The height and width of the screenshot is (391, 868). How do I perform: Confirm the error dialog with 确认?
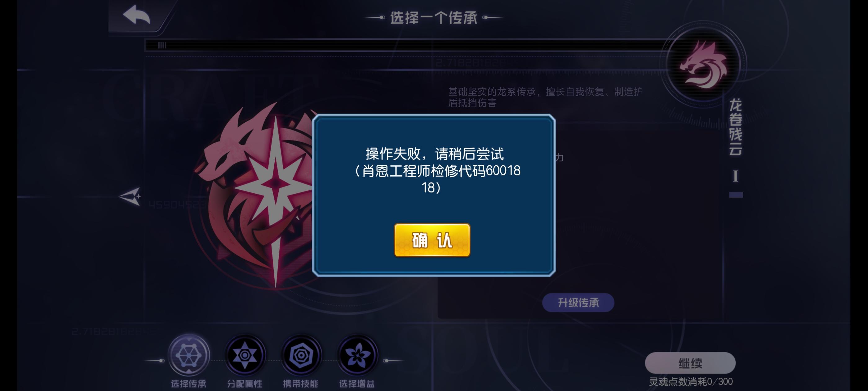pyautogui.click(x=432, y=240)
